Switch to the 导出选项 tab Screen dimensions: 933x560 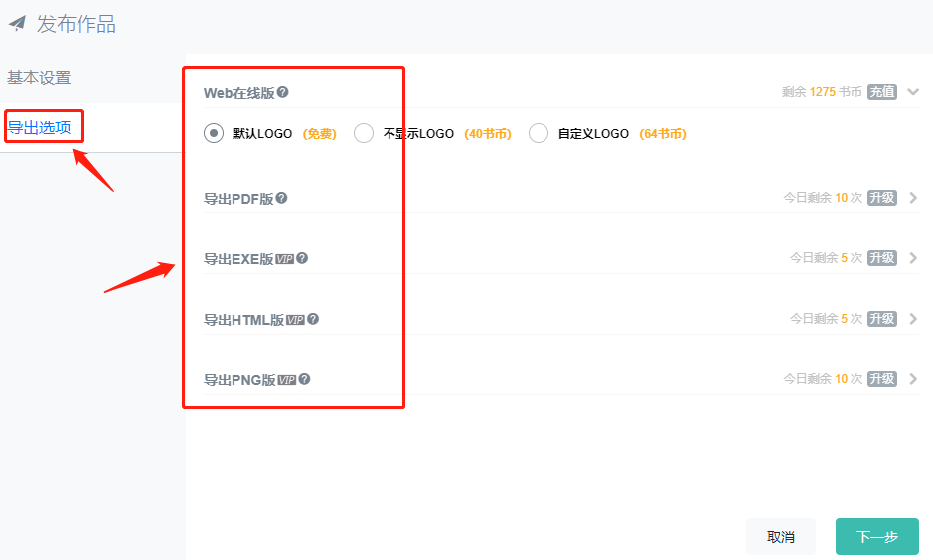(x=39, y=127)
